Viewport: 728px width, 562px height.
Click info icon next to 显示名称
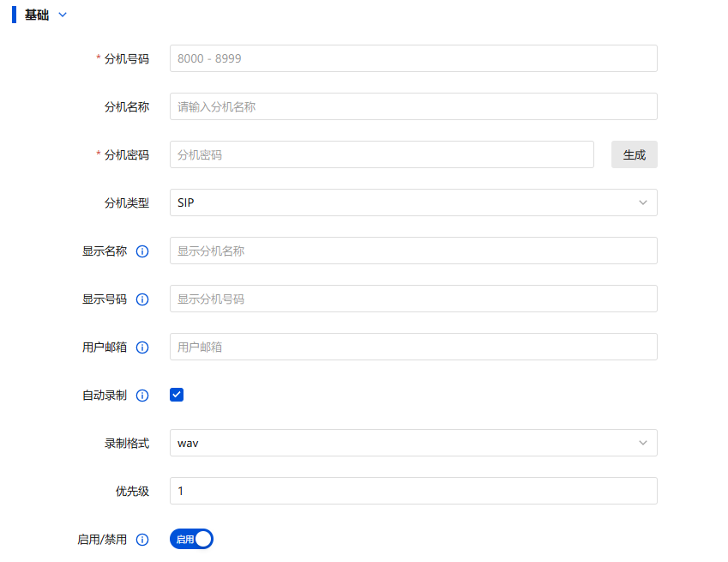(x=142, y=251)
